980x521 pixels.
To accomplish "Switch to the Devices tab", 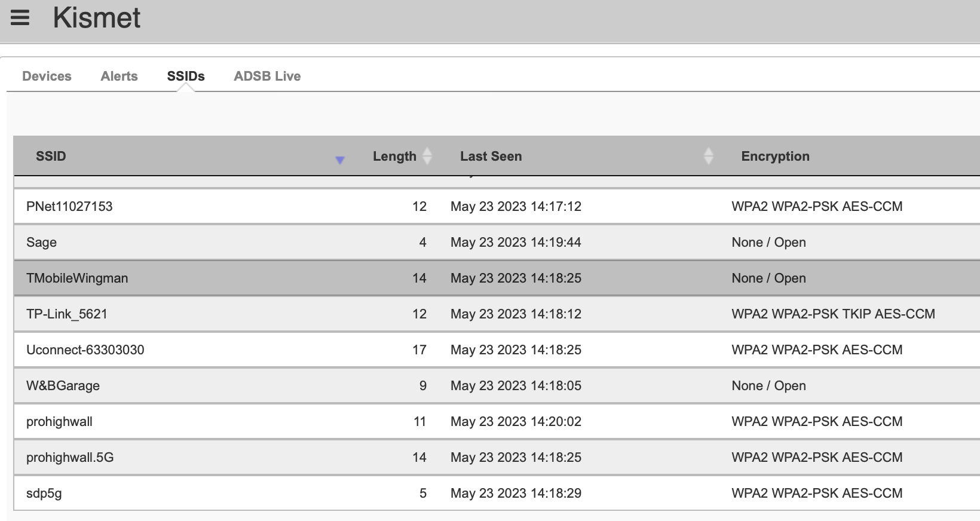I will tap(47, 76).
